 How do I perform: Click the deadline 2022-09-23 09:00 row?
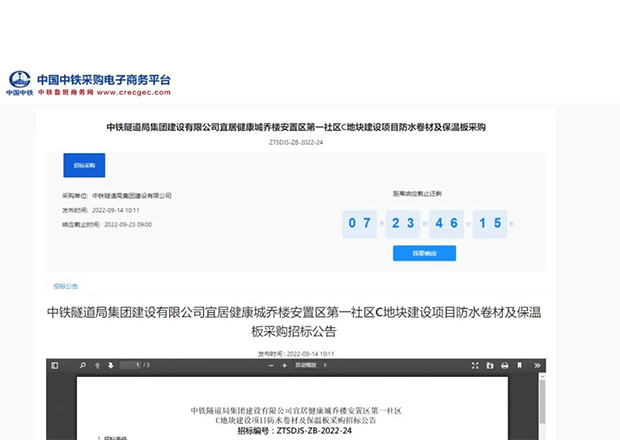107,225
